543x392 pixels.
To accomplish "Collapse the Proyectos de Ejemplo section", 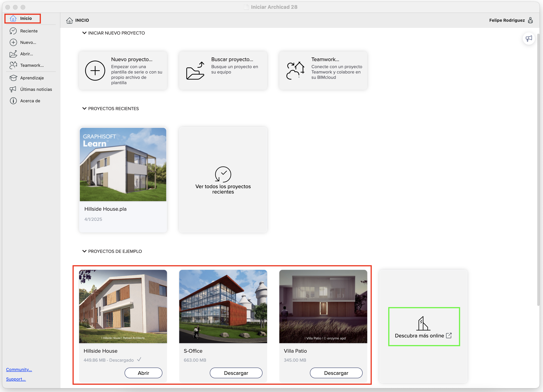I will click(x=84, y=251).
